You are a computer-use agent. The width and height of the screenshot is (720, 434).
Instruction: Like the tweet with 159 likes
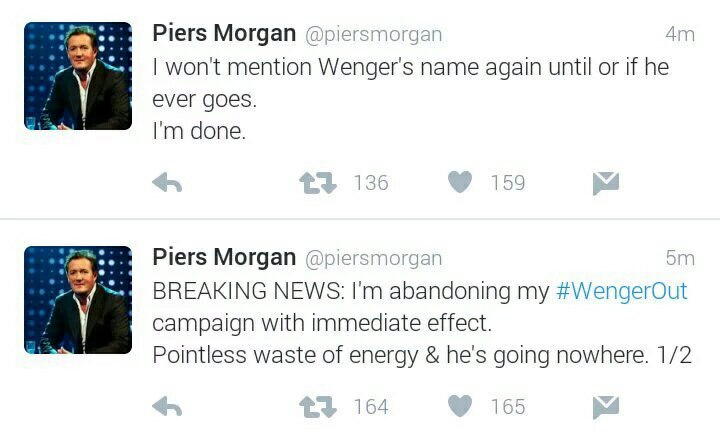coord(459,183)
